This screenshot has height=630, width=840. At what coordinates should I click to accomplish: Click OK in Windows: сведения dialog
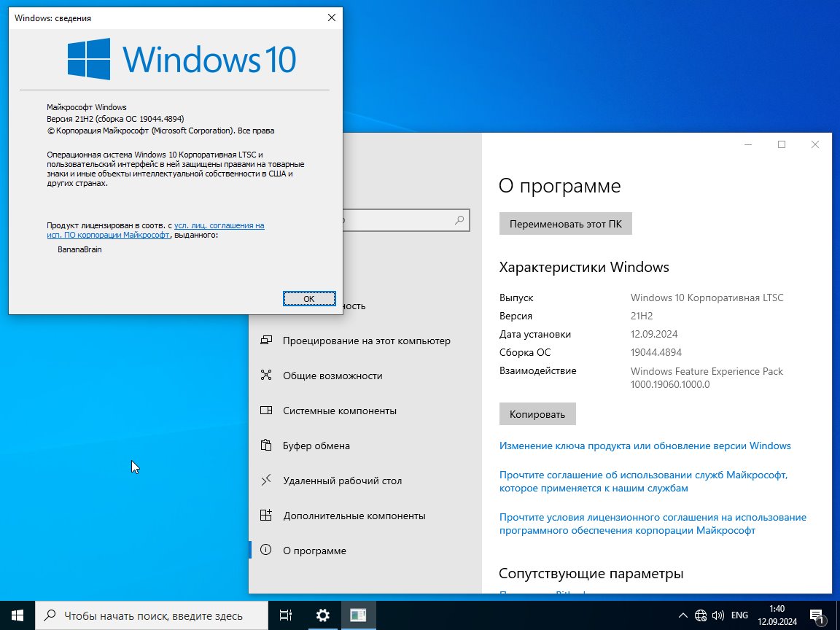click(x=309, y=299)
